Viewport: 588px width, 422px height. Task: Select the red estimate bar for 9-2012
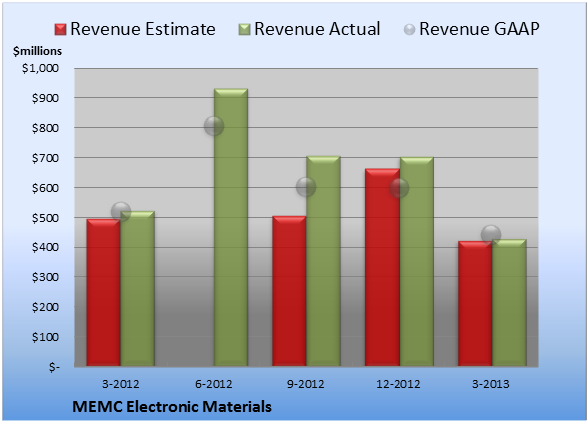coord(289,291)
